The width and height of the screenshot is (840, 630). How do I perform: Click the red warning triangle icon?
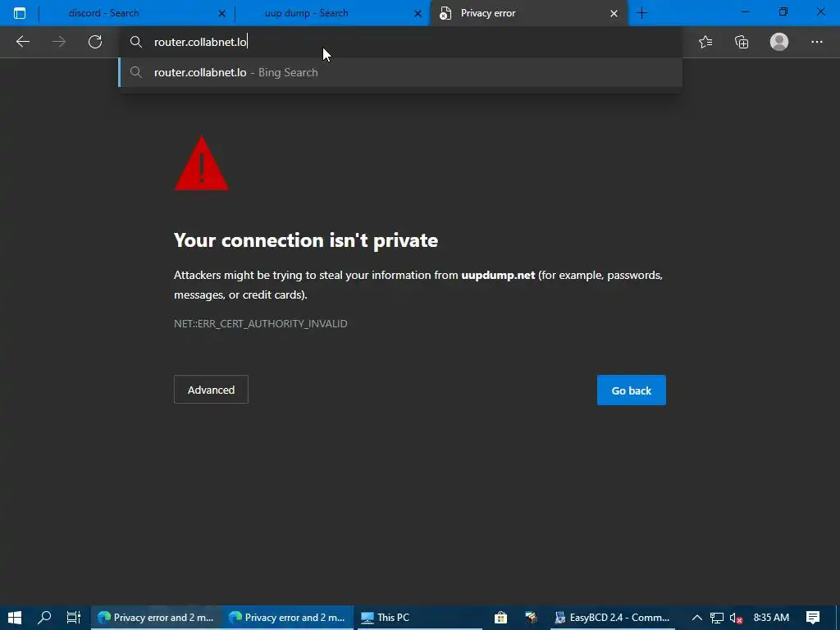pyautogui.click(x=202, y=163)
